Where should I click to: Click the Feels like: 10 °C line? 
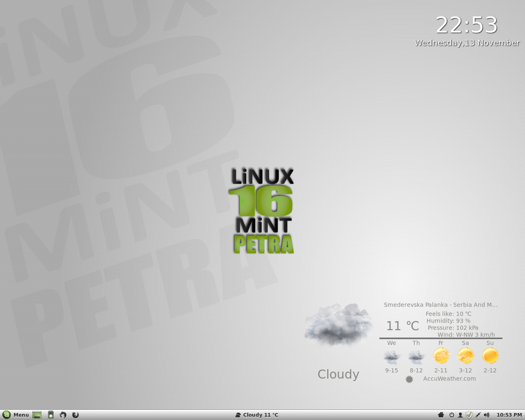(448, 314)
